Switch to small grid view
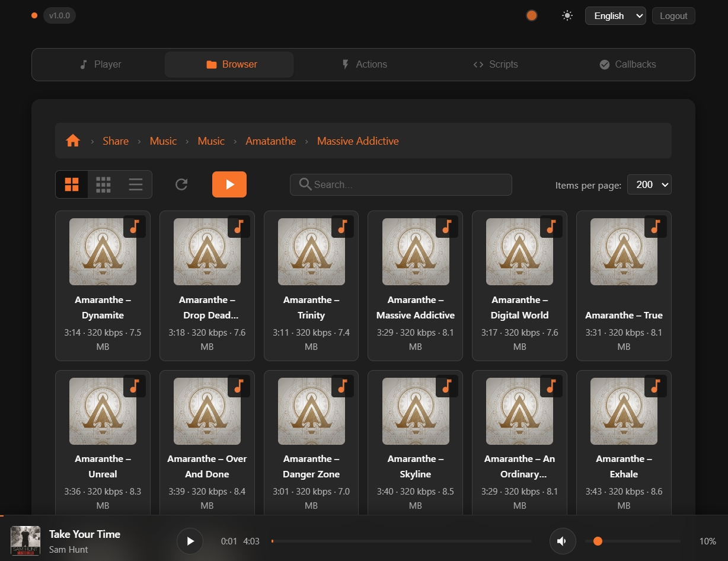The height and width of the screenshot is (561, 728). (x=104, y=184)
